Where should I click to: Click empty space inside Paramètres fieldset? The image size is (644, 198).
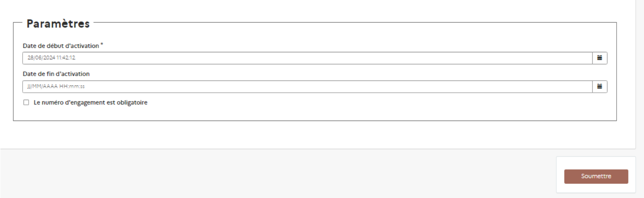point(347,111)
